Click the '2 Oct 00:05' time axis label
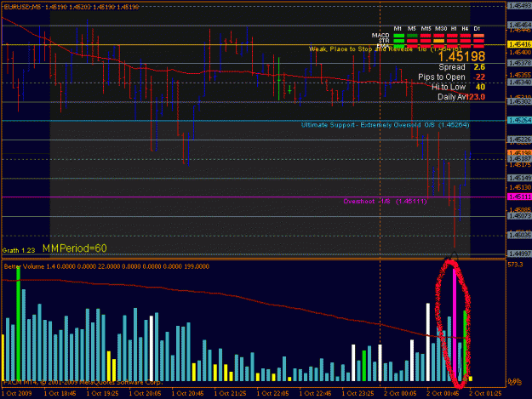The height and width of the screenshot is (399, 532). tap(401, 394)
